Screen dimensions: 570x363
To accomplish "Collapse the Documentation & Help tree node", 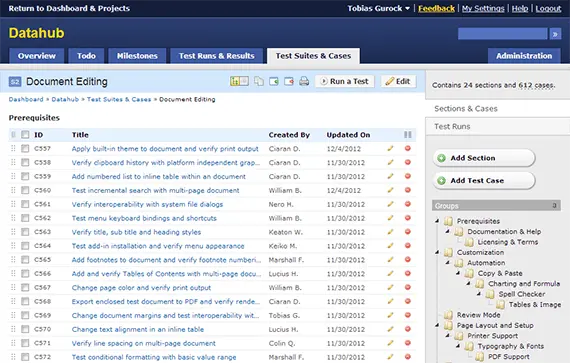I will click(x=447, y=231).
